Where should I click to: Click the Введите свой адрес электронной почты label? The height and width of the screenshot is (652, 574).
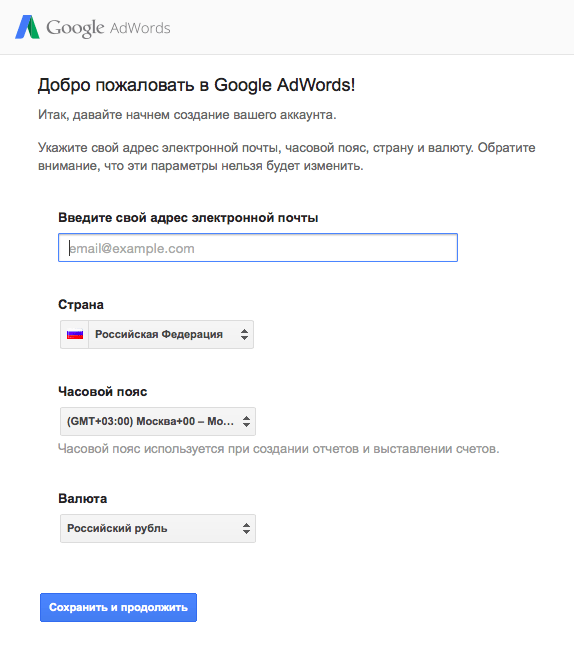click(x=188, y=218)
